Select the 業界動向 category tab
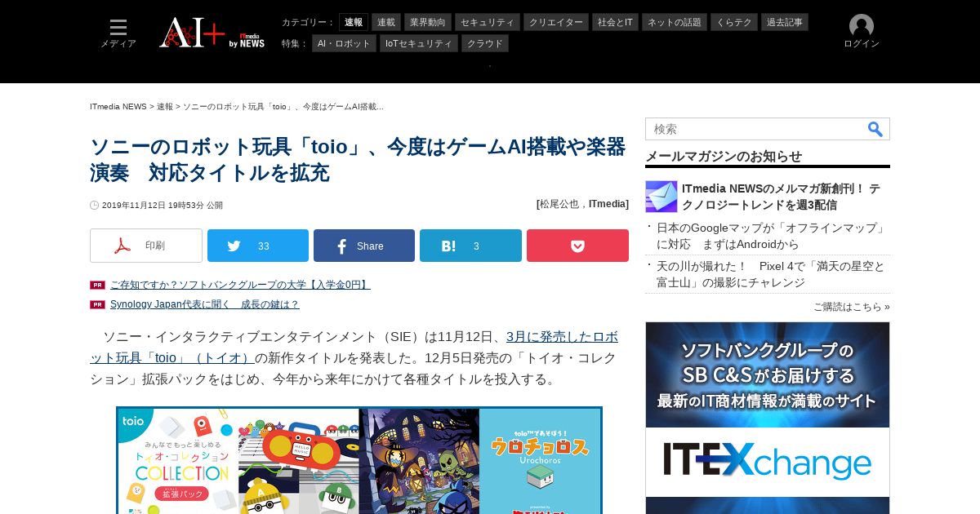The image size is (980, 514). pyautogui.click(x=428, y=22)
